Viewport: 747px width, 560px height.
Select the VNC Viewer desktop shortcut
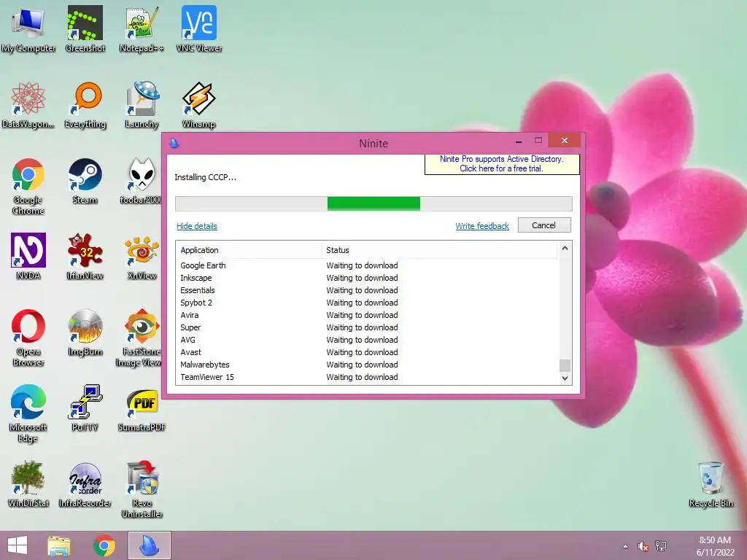tap(198, 29)
